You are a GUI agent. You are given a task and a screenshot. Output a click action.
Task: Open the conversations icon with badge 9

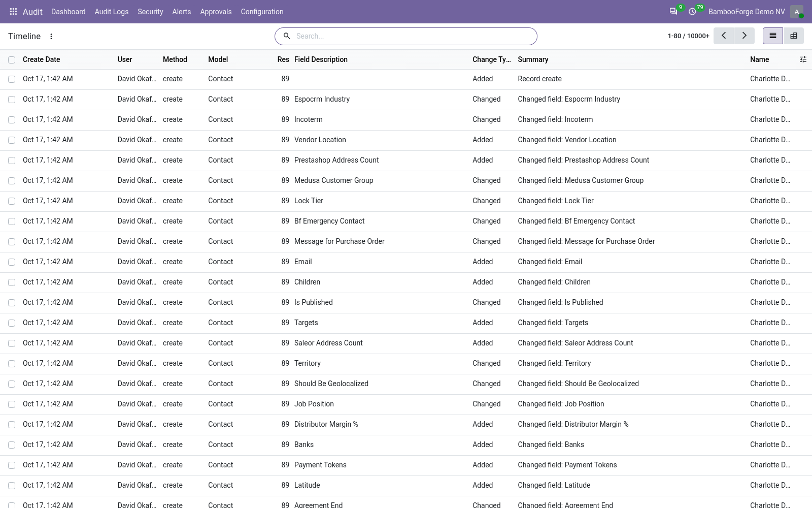coord(673,12)
